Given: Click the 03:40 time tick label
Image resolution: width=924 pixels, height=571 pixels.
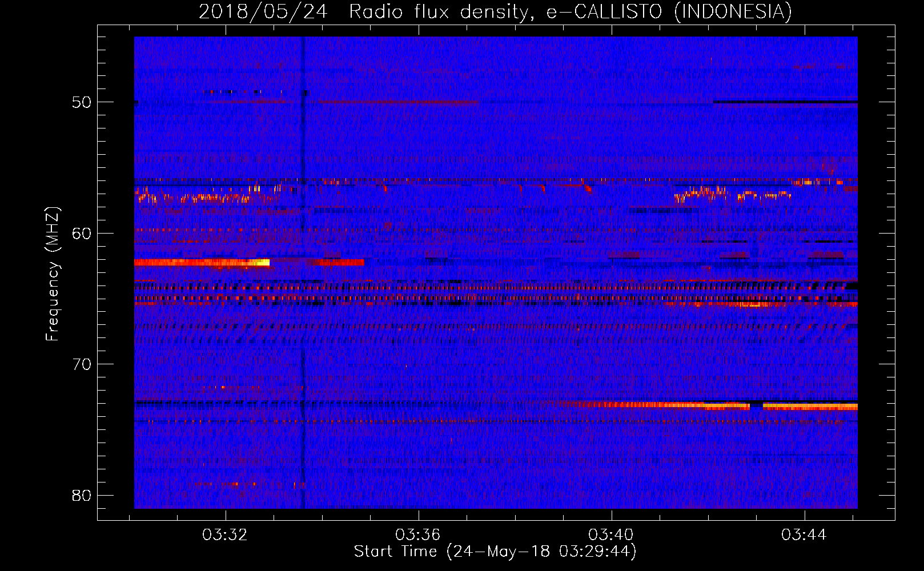Looking at the screenshot, I should point(611,535).
